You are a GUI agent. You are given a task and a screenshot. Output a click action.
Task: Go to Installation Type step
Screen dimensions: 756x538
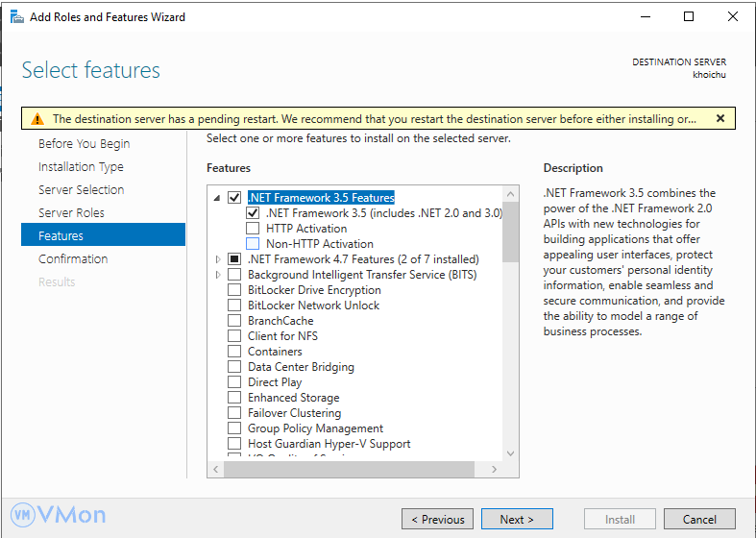(81, 167)
